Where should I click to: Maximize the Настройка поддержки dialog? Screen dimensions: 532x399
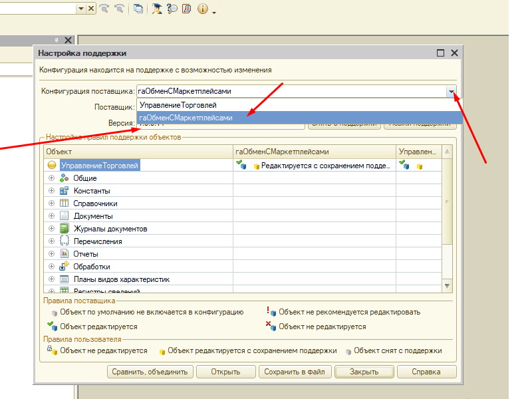pos(440,53)
